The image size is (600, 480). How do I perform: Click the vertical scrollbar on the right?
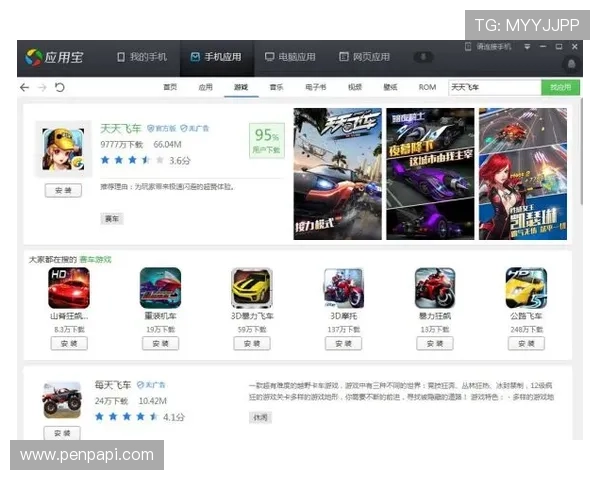(582, 151)
